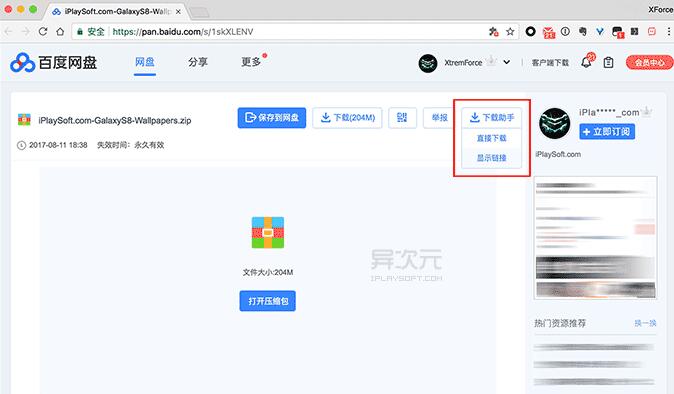Switch to the 分享 tab

tap(198, 62)
